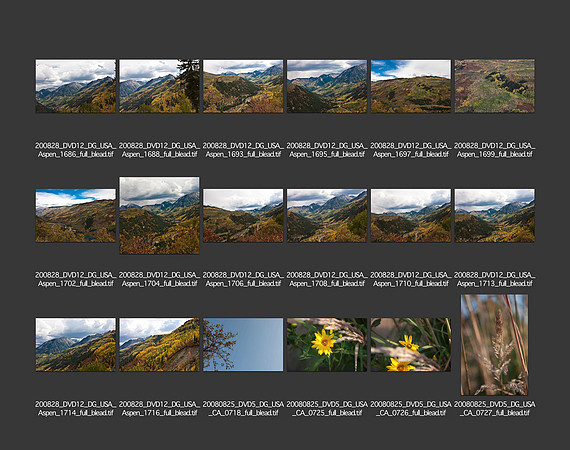Choose the Aspen_1695 mountain thumbnail
570x450 pixels.
tap(327, 86)
